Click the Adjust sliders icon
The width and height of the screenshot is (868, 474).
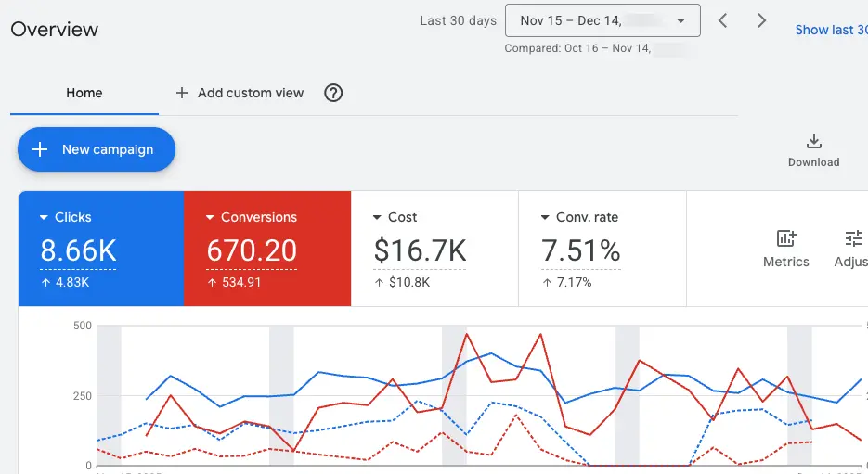854,238
